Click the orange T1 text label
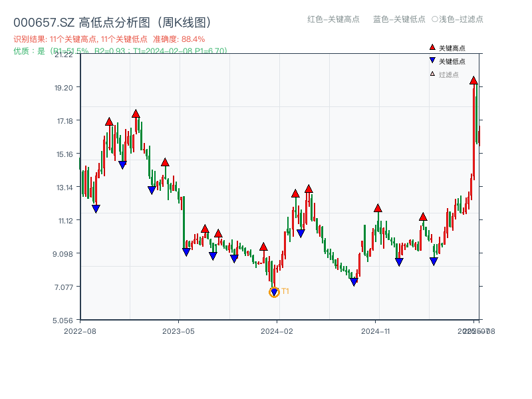The image size is (532, 399). 285,291
